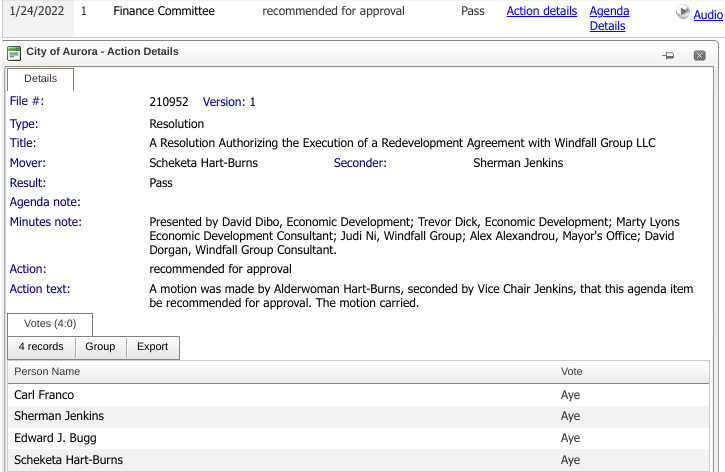Click file number 210952
Viewport: 725px width, 472px height.
(x=169, y=102)
